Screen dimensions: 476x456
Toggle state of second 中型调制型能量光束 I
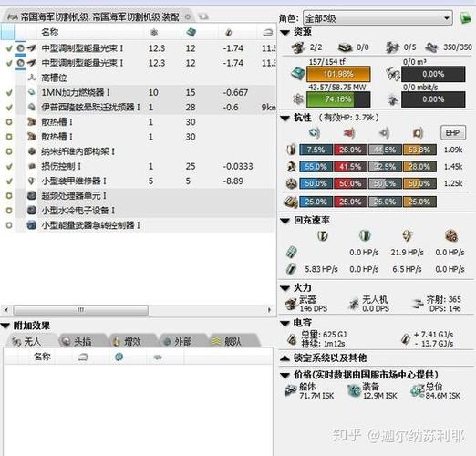pyautogui.click(x=9, y=63)
